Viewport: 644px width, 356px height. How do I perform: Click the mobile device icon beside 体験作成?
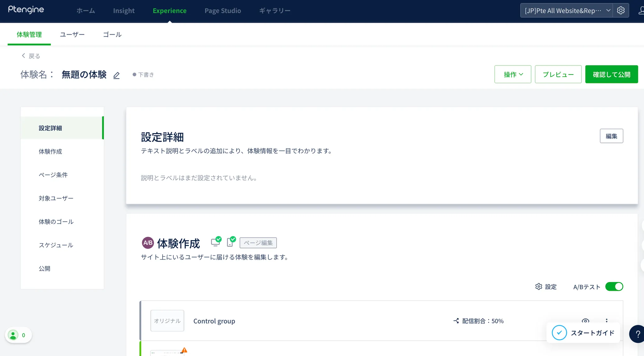tap(230, 242)
